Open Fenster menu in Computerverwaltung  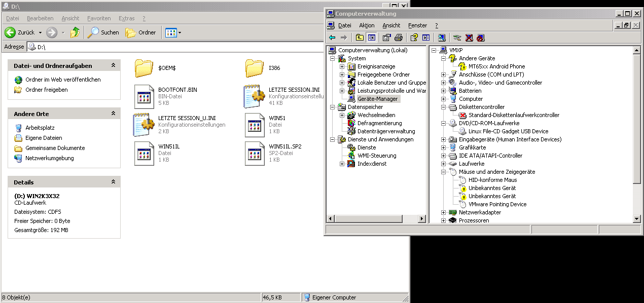[x=418, y=25]
